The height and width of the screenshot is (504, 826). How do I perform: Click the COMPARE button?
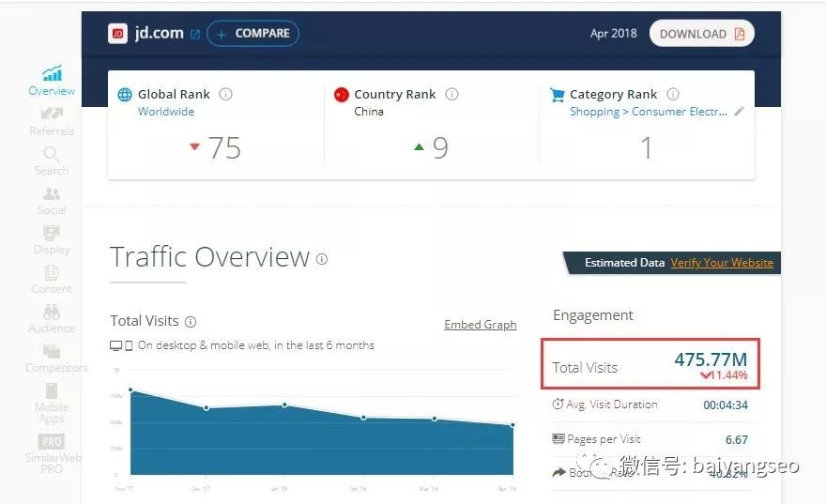(253, 34)
